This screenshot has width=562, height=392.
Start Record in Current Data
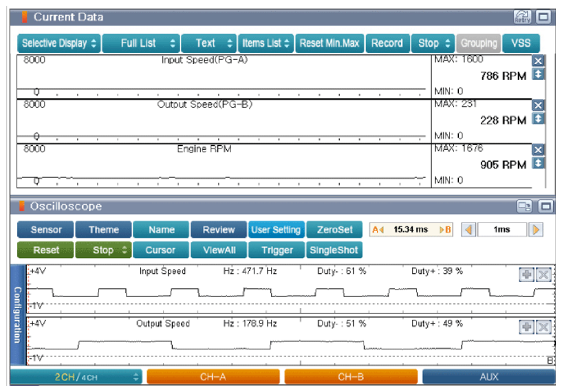387,43
